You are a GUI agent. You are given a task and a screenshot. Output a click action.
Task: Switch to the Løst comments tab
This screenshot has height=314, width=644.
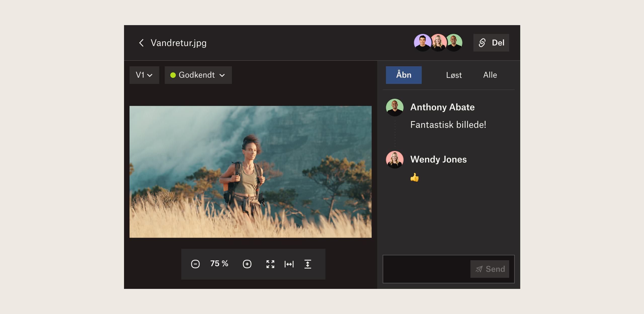[x=453, y=75]
